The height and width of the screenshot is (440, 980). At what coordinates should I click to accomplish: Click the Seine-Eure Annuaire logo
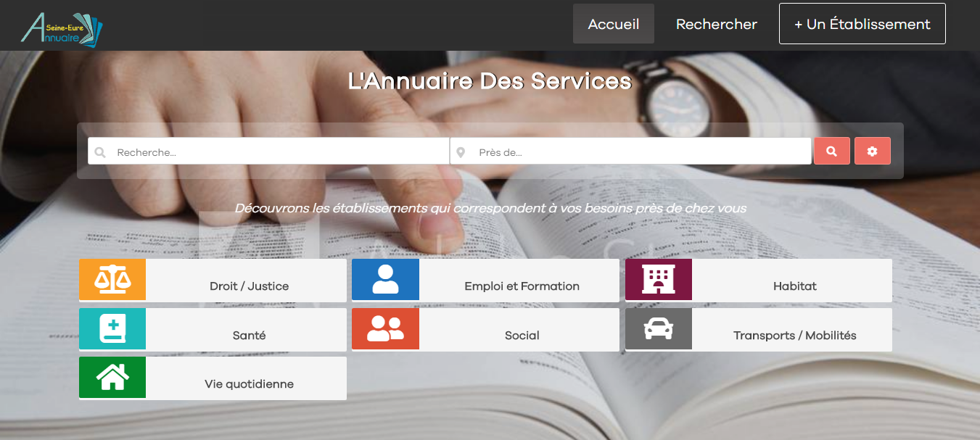(x=62, y=29)
